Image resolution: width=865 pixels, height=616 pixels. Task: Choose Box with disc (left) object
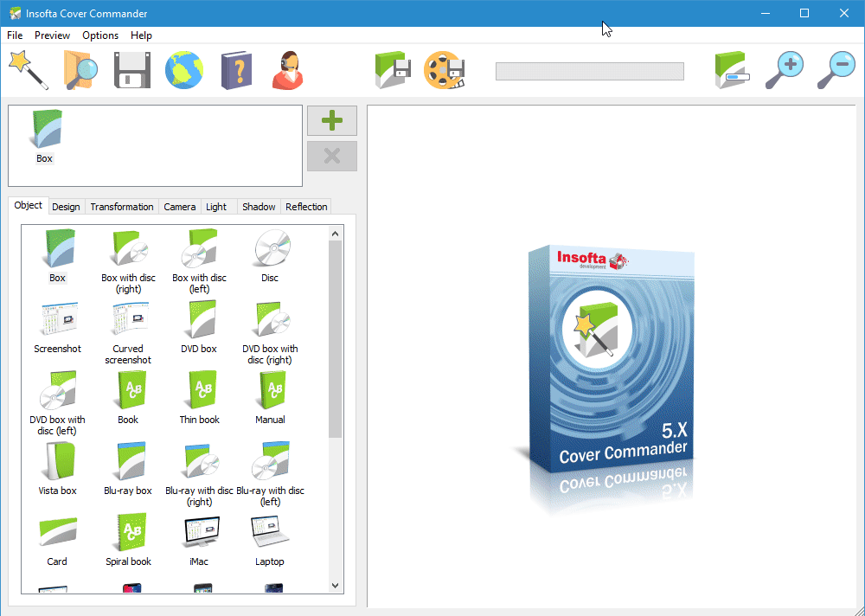[199, 261]
